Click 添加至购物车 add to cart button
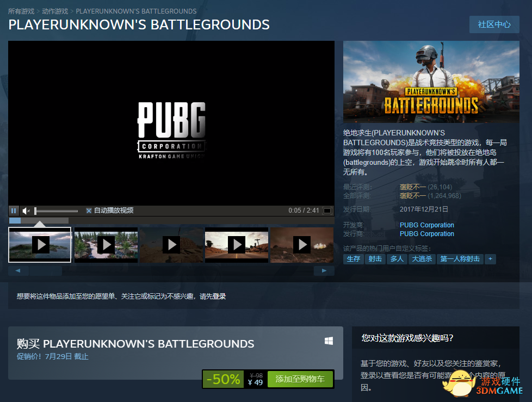The image size is (532, 402). 300,379
